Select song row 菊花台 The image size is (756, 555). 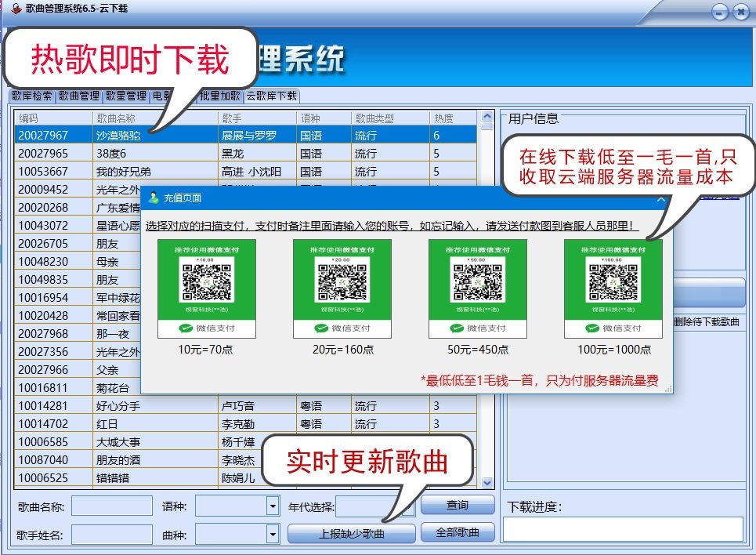[78, 387]
